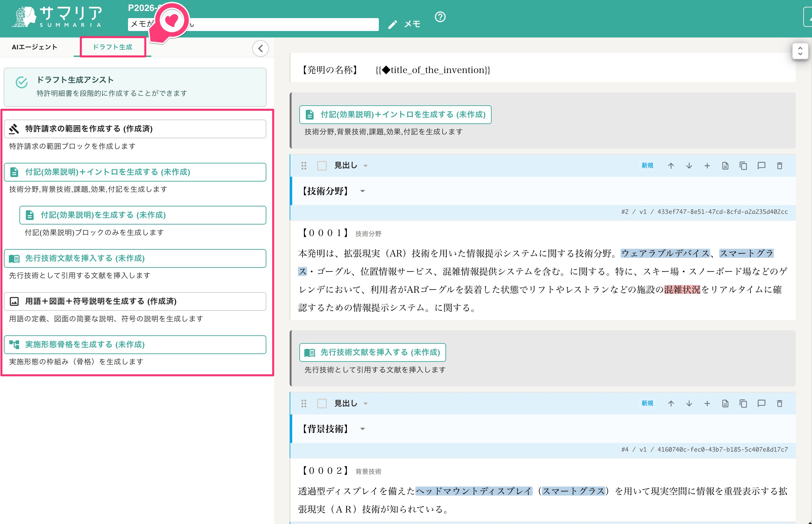
Task: Click the red highlighted 混雑状況 term
Action: click(682, 289)
